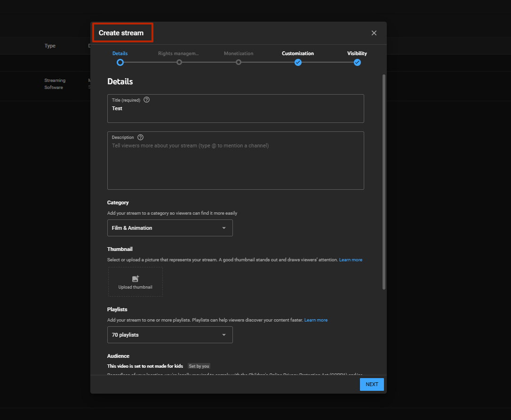
Task: Close the Create stream dialog
Action: tap(374, 33)
